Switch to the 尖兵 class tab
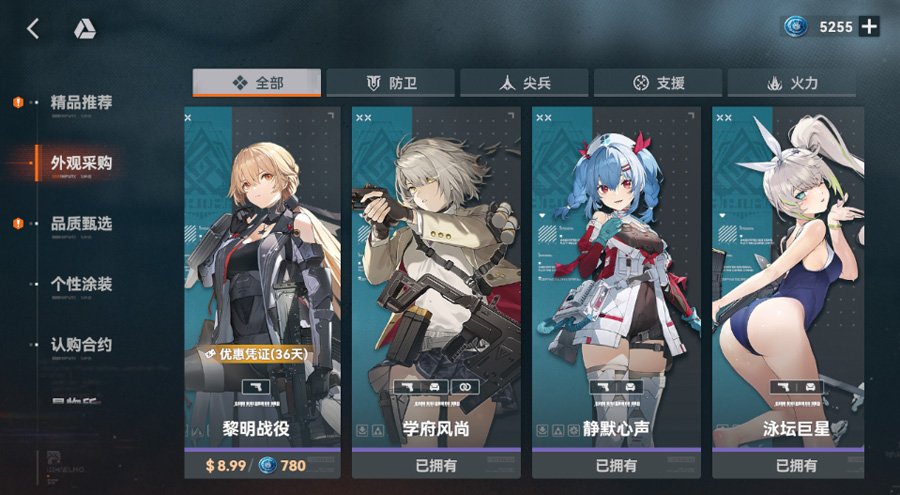 tap(524, 83)
